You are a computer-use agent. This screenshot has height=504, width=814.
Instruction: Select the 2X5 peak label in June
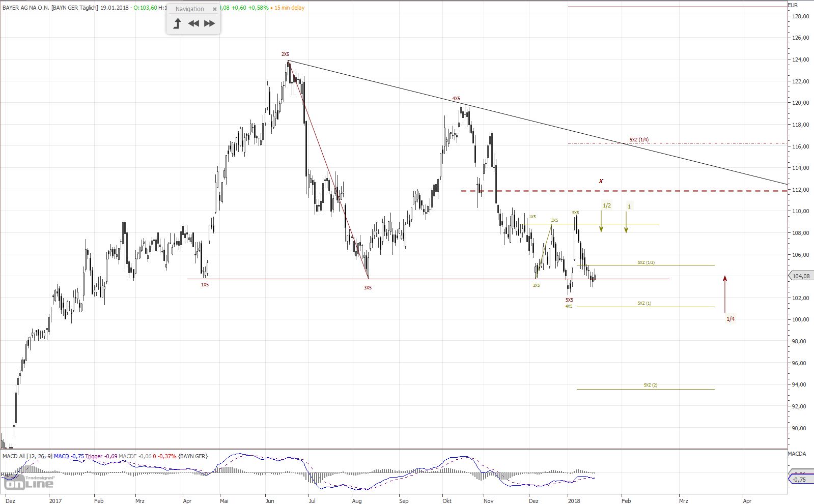tap(285, 54)
